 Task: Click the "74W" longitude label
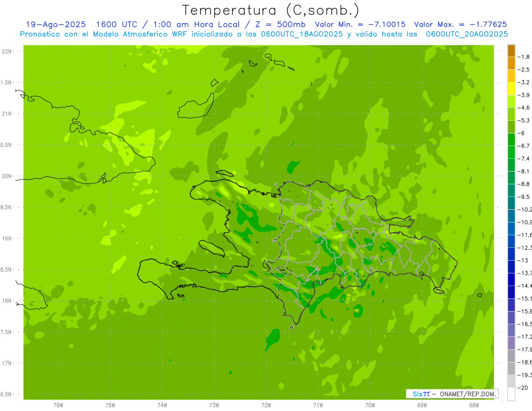click(162, 405)
